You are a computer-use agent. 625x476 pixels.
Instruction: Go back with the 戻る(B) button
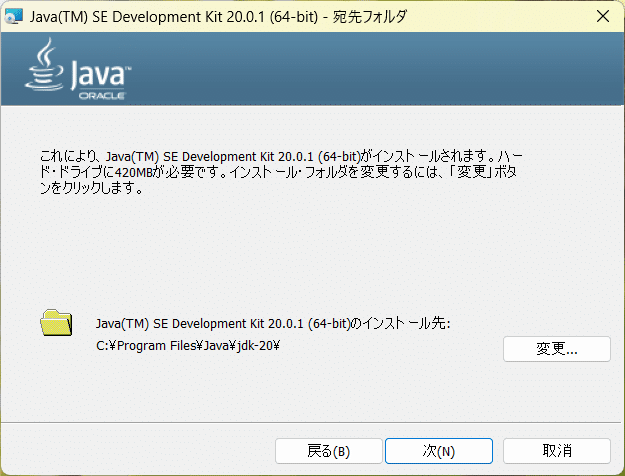click(x=329, y=451)
